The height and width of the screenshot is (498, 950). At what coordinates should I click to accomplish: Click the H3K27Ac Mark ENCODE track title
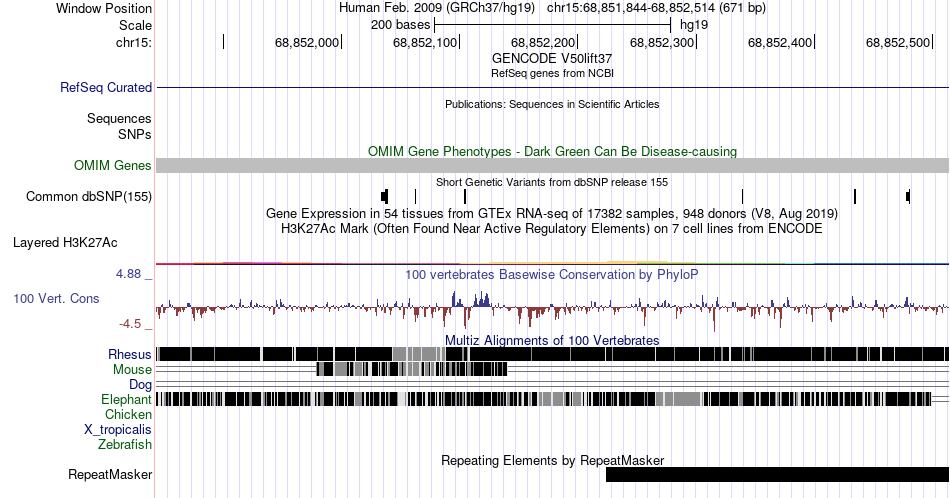pos(552,228)
